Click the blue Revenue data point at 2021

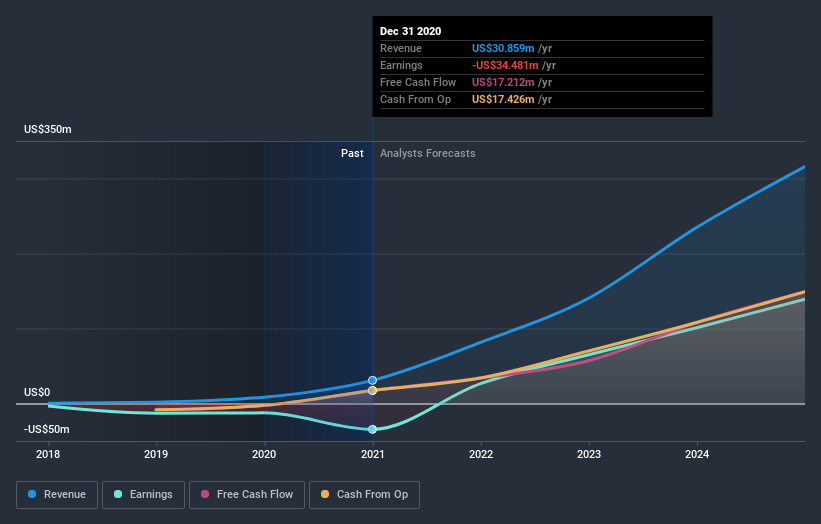pyautogui.click(x=372, y=380)
